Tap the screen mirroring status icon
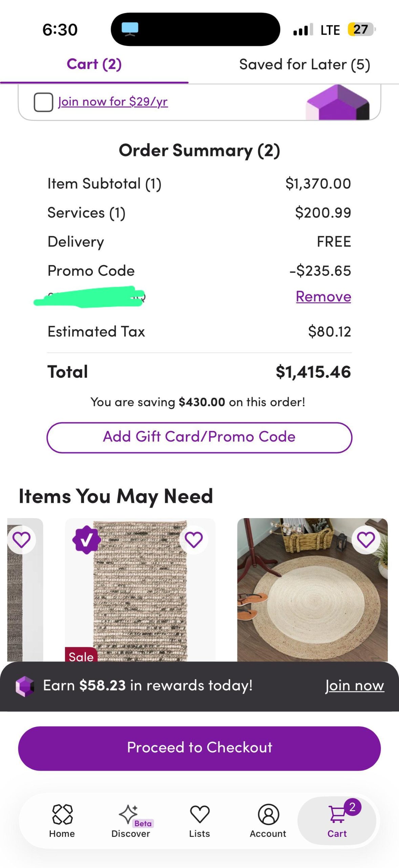399x868 pixels. pos(130,29)
